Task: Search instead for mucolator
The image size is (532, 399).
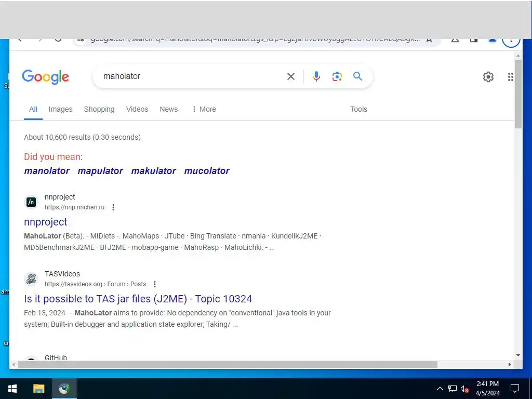Action: [x=207, y=171]
